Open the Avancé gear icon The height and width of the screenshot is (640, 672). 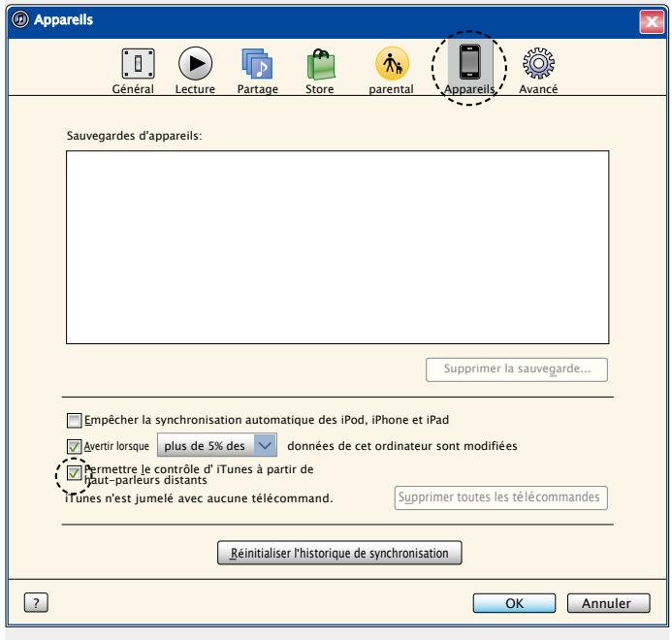538,63
